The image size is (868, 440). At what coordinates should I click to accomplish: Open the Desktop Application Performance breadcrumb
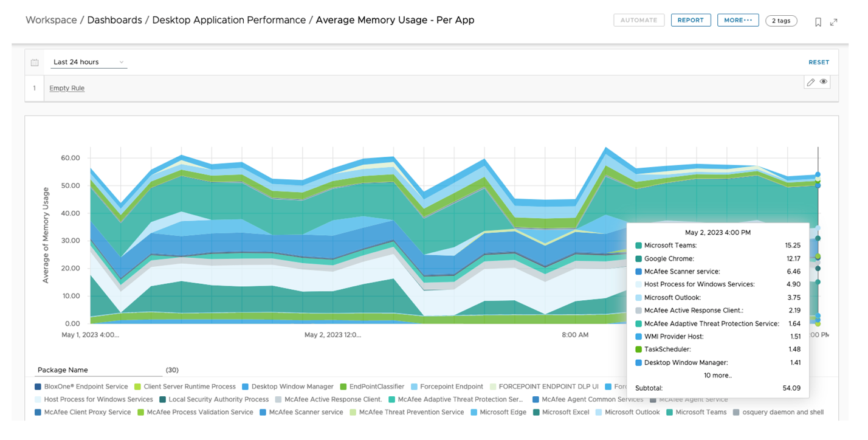tap(229, 20)
